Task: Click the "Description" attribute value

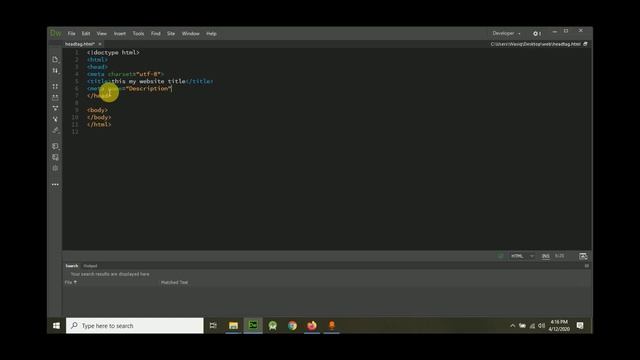Action: coord(148,89)
